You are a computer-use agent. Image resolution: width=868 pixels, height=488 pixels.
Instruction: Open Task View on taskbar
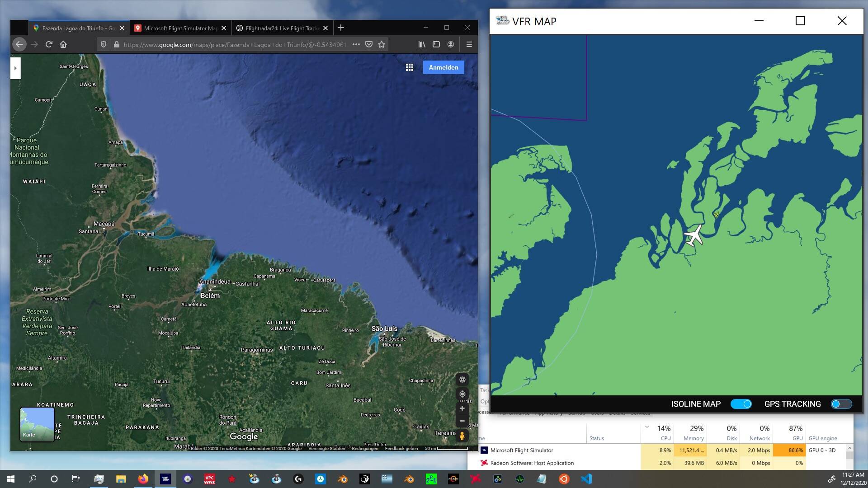coord(76,479)
